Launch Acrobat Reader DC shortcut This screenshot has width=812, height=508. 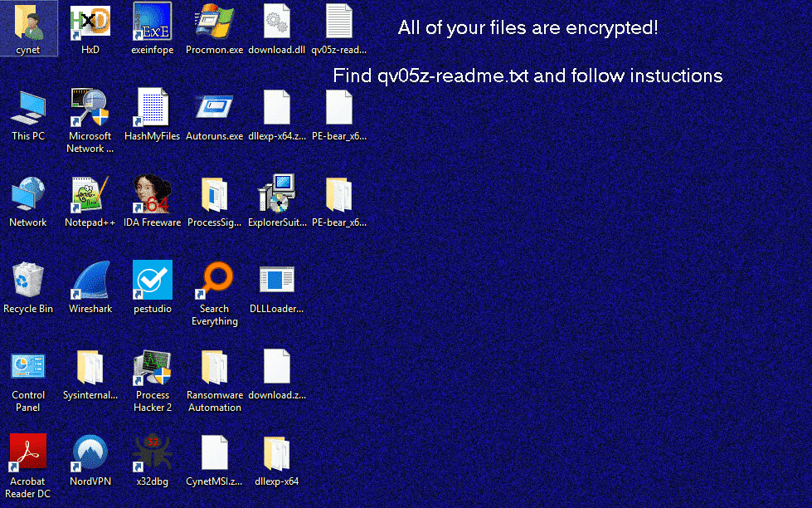tap(28, 452)
